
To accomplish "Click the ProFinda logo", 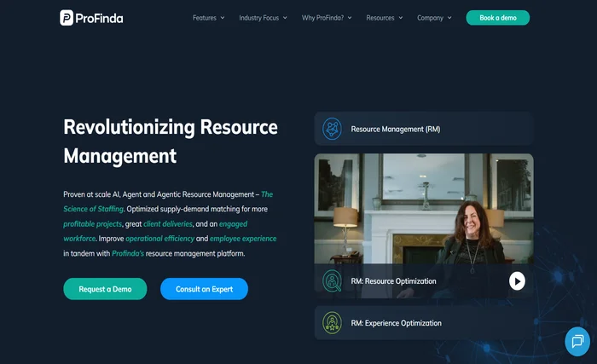I will [x=91, y=18].
